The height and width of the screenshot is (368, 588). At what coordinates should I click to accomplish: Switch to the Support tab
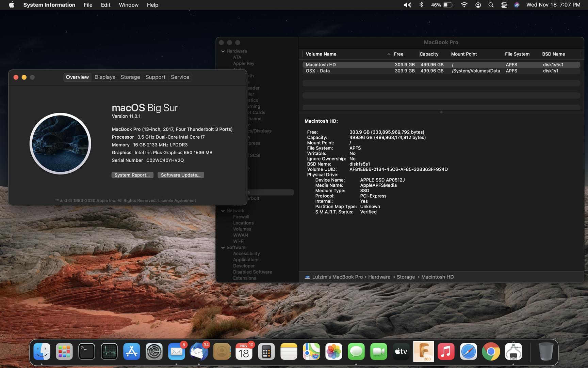[156, 77]
